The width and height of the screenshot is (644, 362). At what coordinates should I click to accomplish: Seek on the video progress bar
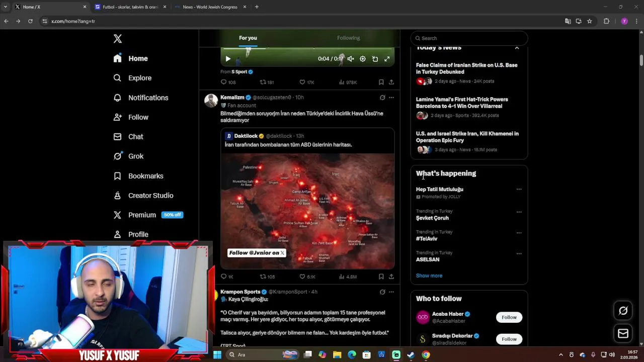pyautogui.click(x=307, y=48)
